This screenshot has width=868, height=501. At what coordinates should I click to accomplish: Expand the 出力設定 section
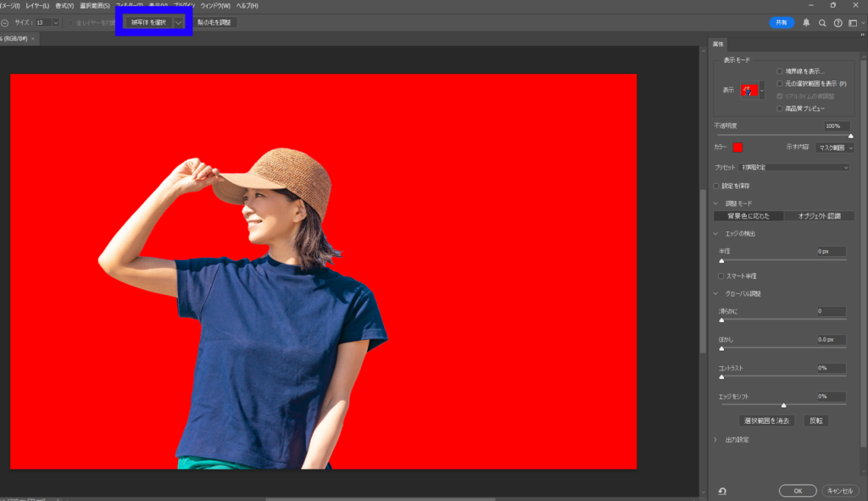pos(715,439)
